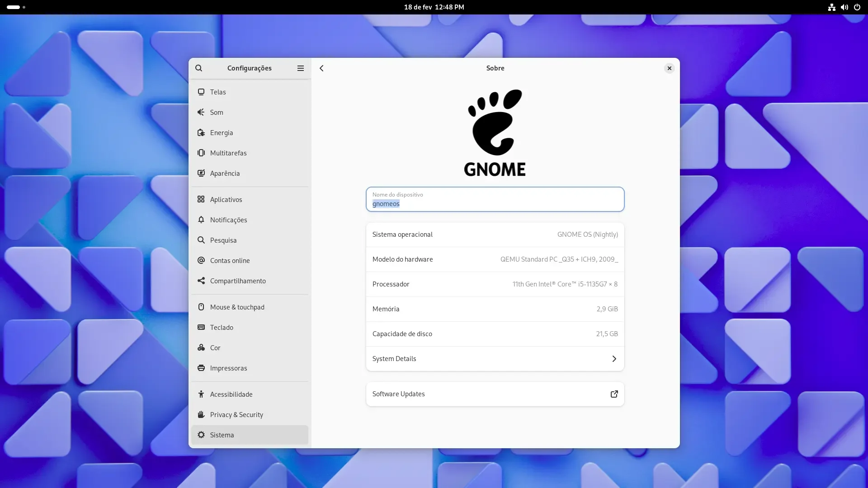The height and width of the screenshot is (488, 868).
Task: Select Acessibilidade in the sidebar
Action: coord(250,394)
